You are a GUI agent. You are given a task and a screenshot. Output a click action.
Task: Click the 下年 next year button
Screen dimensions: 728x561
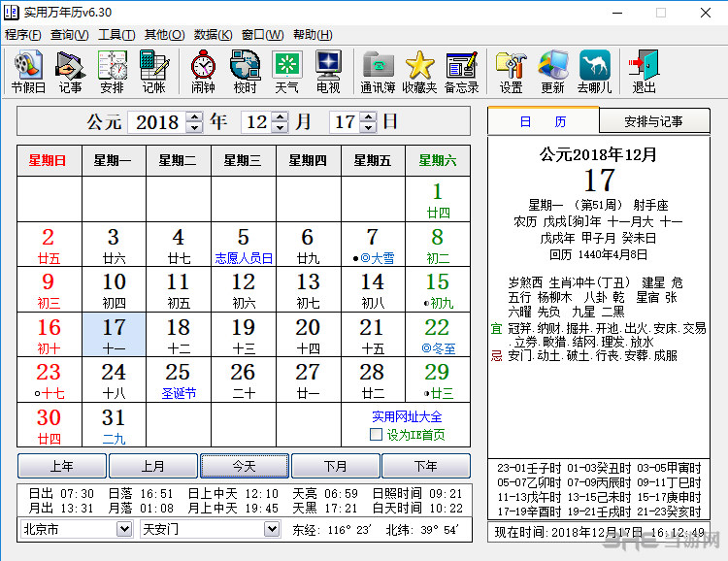point(426,466)
